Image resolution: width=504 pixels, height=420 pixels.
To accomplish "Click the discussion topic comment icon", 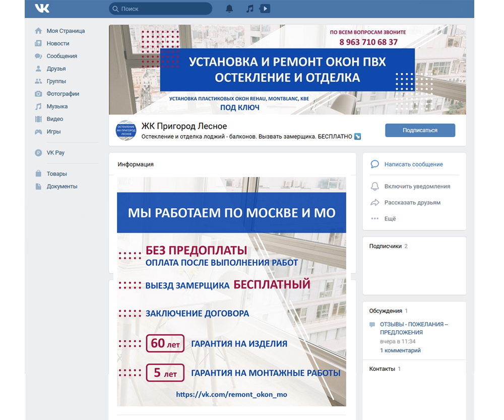I will coord(372,325).
